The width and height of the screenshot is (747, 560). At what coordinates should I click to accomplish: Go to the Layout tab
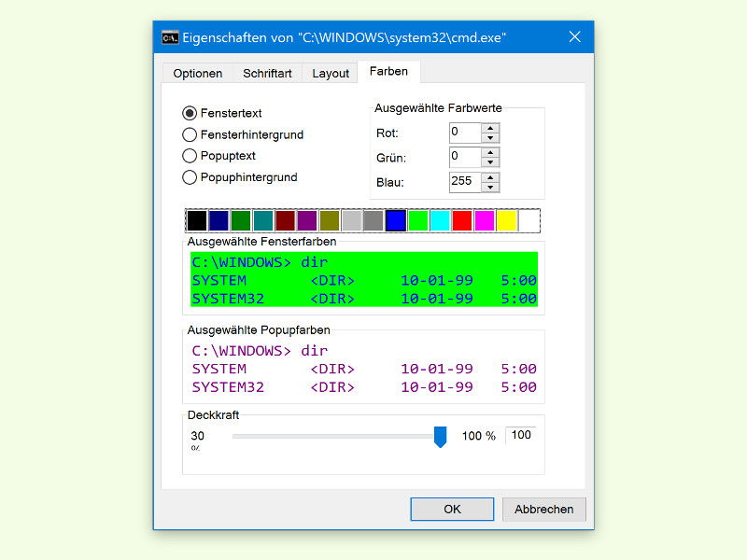[x=331, y=74]
